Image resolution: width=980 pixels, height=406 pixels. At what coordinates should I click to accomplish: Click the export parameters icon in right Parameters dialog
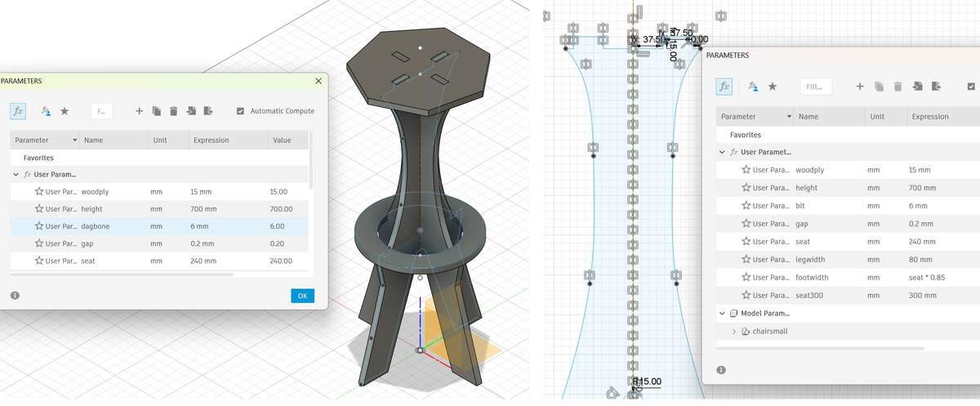coord(936,86)
